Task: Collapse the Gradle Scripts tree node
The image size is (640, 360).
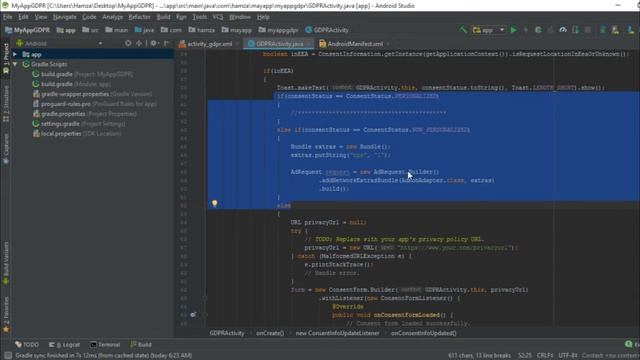Action: pyautogui.click(x=15, y=64)
